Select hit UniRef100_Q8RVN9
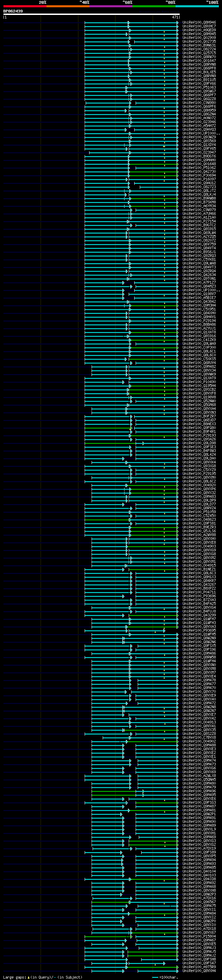The width and height of the screenshot is (222, 980). point(199,76)
